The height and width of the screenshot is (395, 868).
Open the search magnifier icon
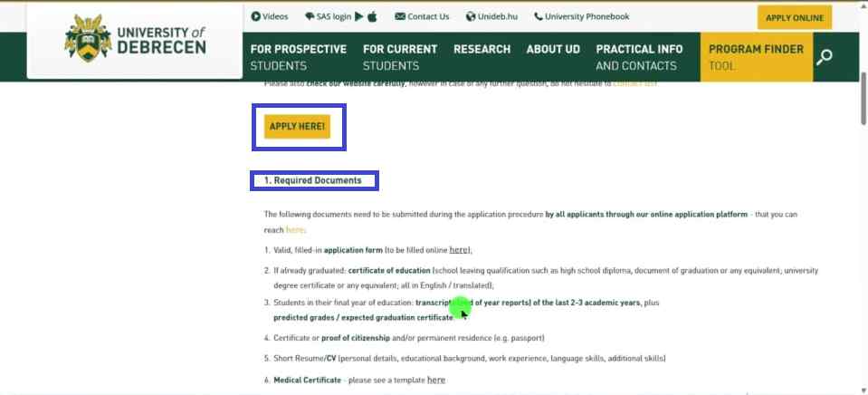824,57
